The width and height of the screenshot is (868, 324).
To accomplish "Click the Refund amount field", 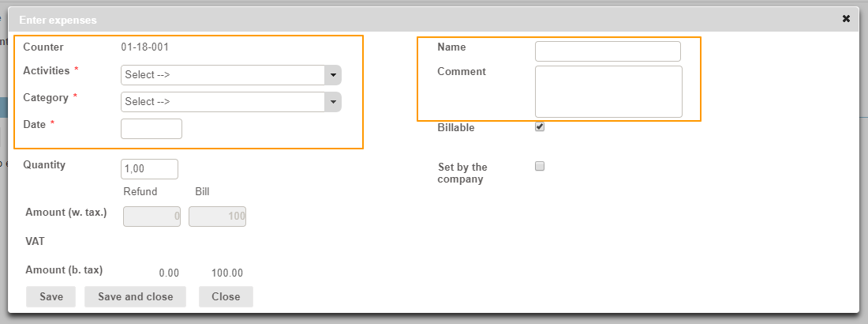I will click(152, 217).
